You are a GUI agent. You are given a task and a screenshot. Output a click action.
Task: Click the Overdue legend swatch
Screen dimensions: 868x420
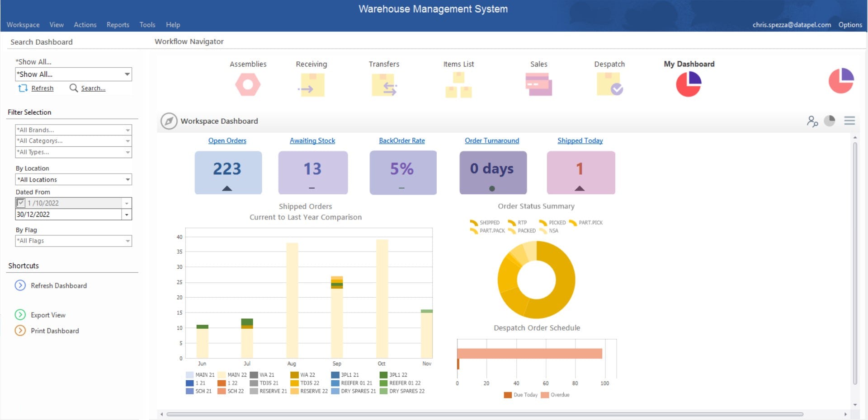(x=546, y=395)
